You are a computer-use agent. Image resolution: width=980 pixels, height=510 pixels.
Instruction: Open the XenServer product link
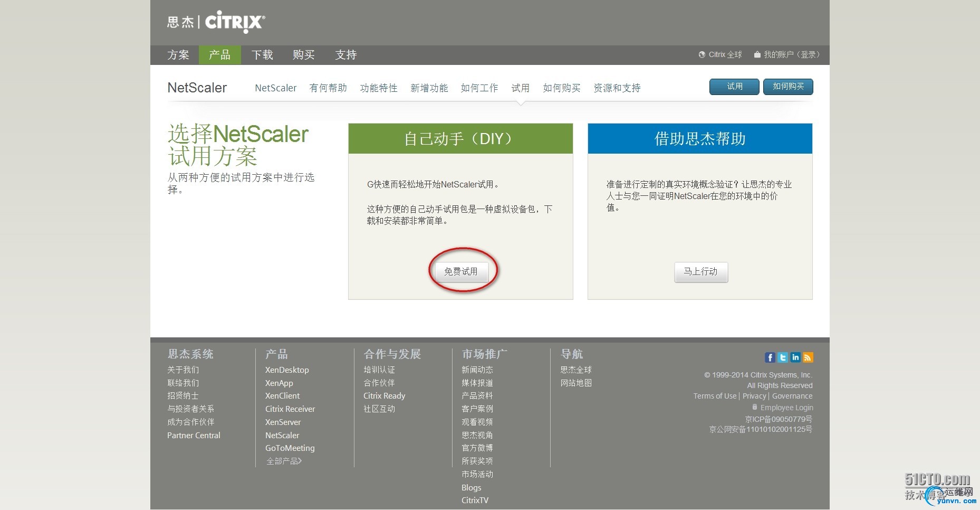click(283, 422)
